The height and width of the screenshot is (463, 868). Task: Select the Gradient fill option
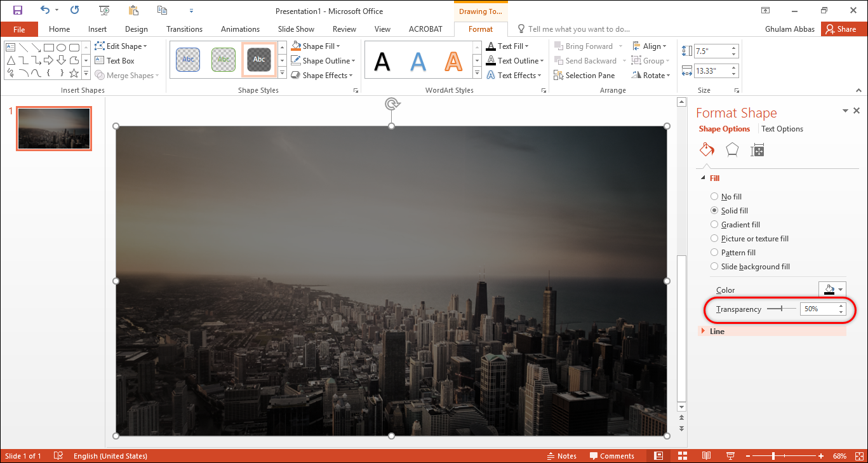[x=715, y=225]
